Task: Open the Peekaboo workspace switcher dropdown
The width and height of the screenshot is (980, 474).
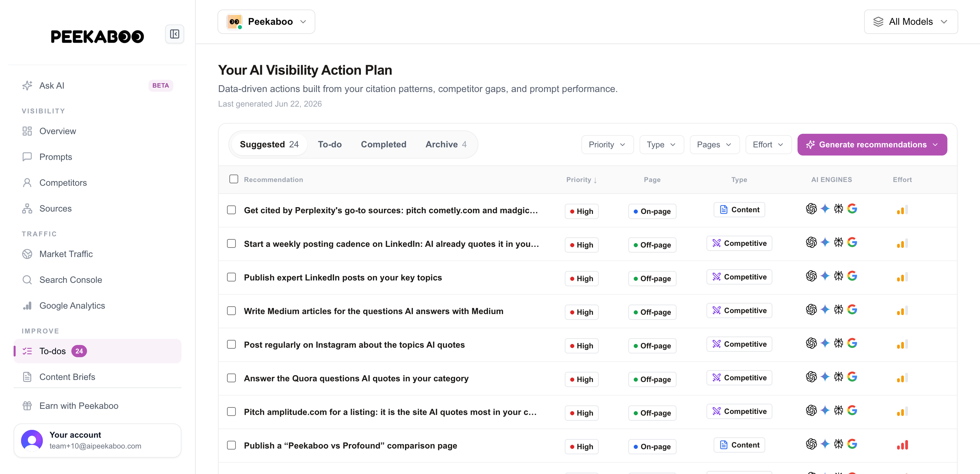Action: (266, 22)
